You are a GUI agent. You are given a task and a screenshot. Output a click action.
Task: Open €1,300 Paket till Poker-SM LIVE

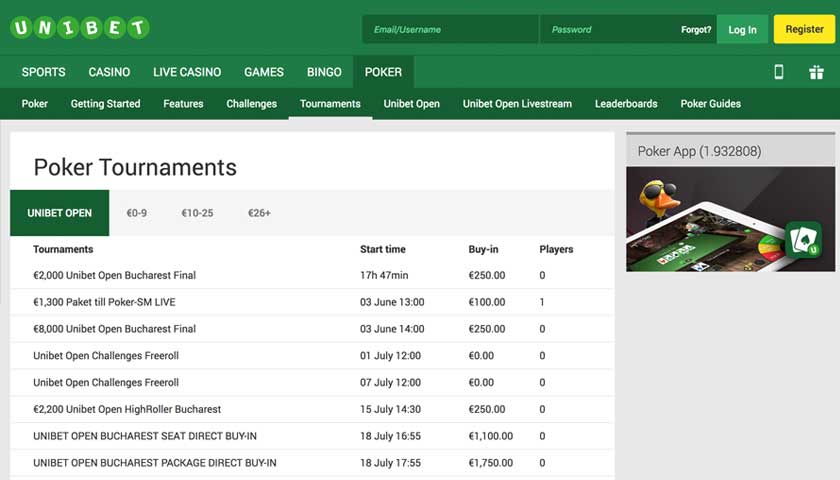[x=104, y=302]
